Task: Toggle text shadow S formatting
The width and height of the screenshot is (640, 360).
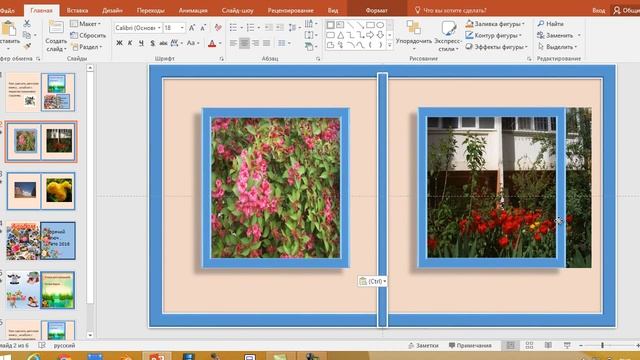Action: 152,43
